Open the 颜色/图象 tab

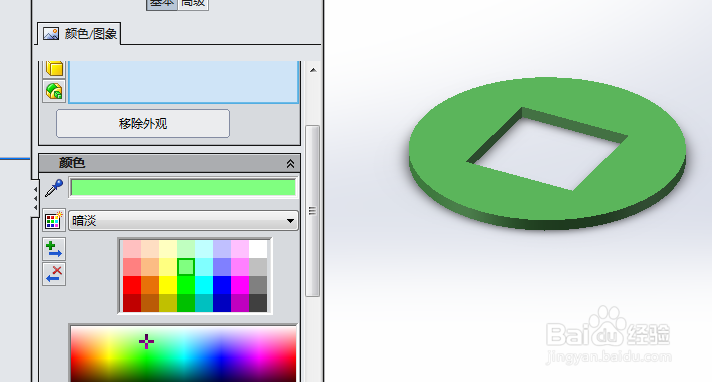point(79,34)
